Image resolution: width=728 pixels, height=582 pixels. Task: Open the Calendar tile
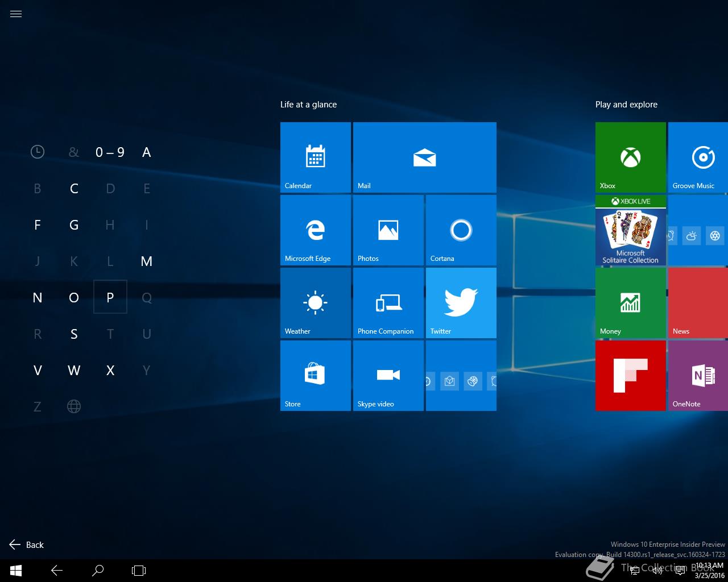tap(316, 157)
